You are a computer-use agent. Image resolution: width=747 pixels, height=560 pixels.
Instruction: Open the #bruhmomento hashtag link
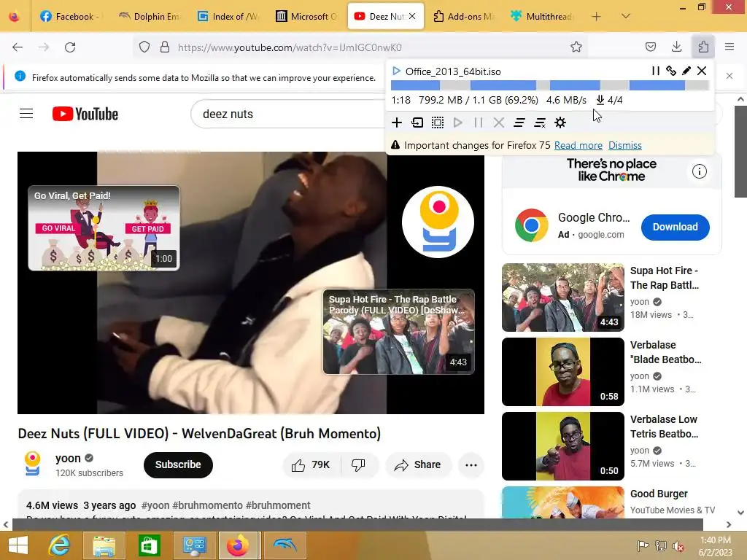pos(208,505)
